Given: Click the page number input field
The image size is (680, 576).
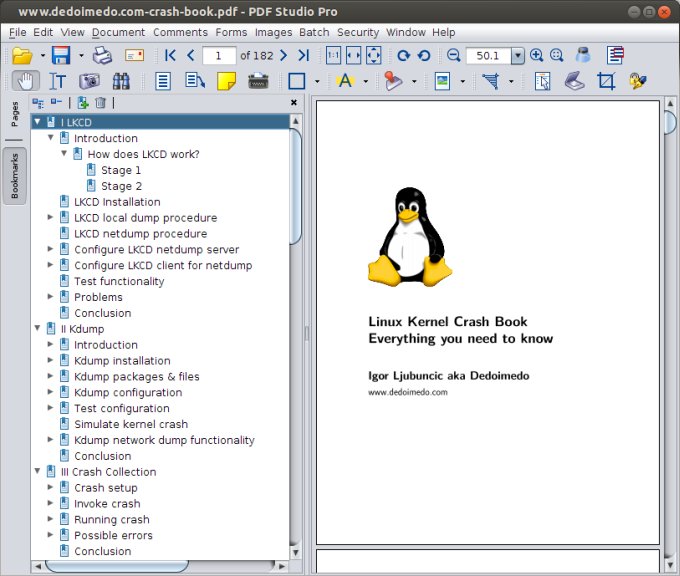Looking at the screenshot, I should [219, 56].
